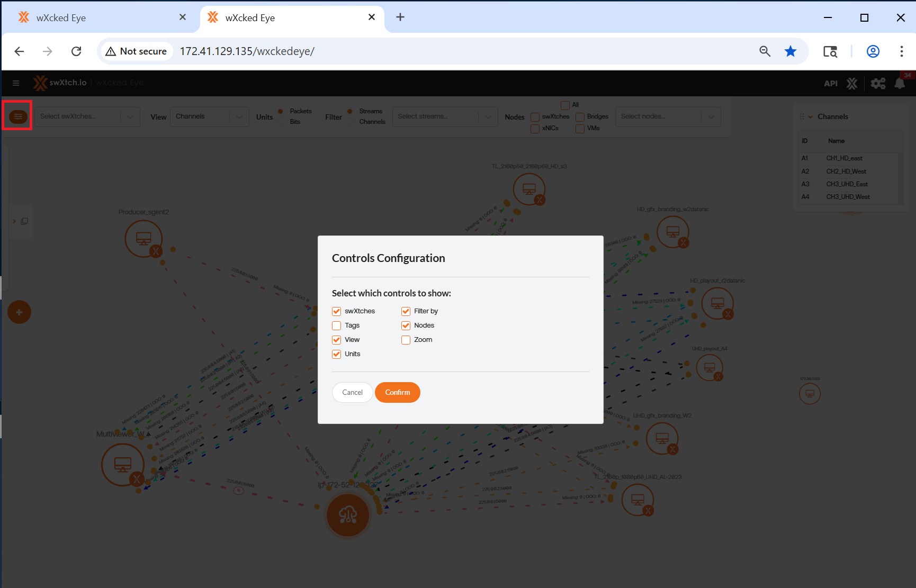Click the orange plus add button
The height and width of the screenshot is (588, 916).
pyautogui.click(x=19, y=312)
